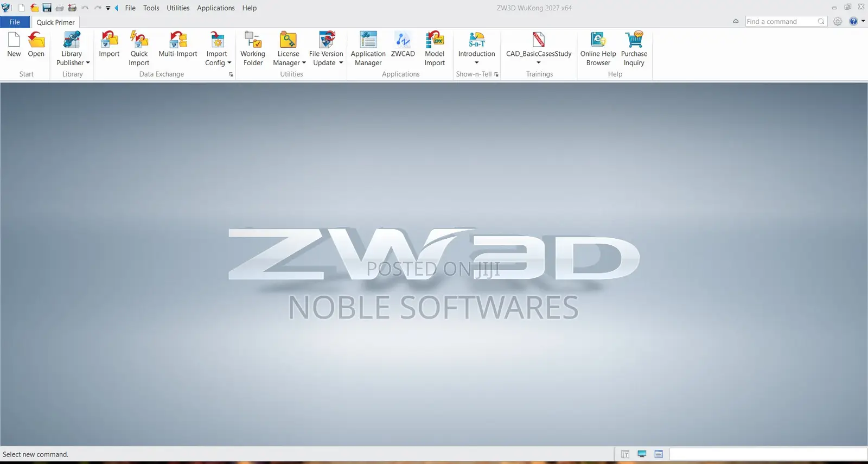
Task: Open the Show-n-Tell group dialog launcher
Action: [x=496, y=75]
